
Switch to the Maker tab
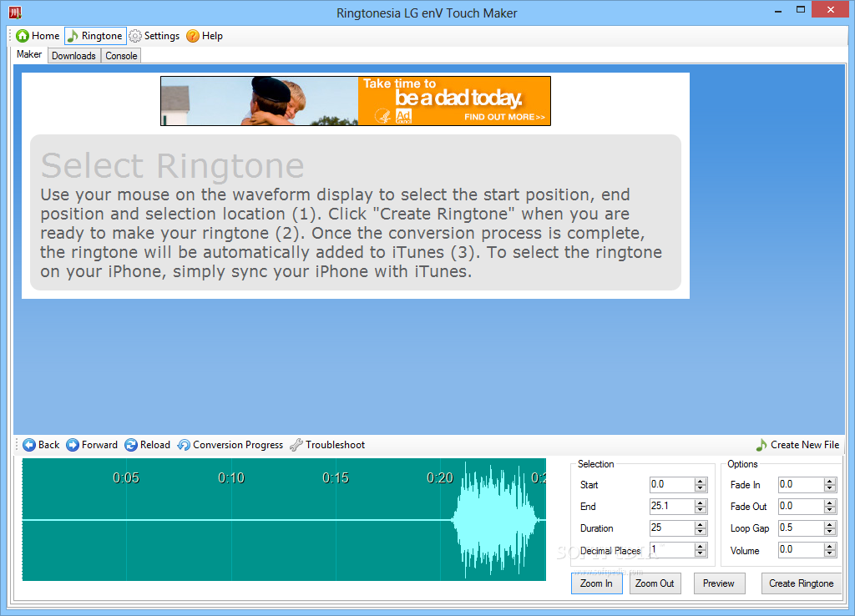tap(29, 54)
